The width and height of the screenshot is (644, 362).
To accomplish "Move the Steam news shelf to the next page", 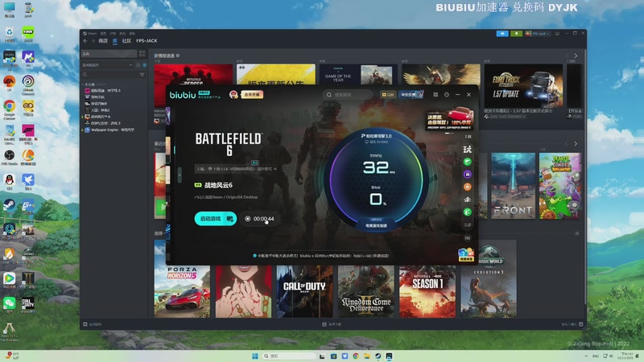I will click(576, 56).
